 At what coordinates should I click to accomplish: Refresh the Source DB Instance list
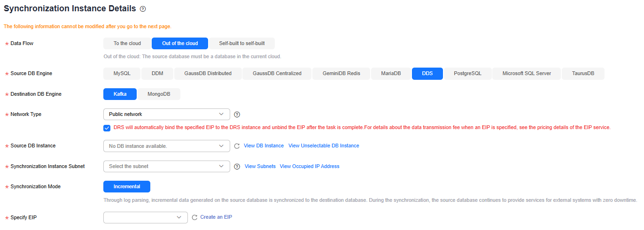click(x=237, y=146)
